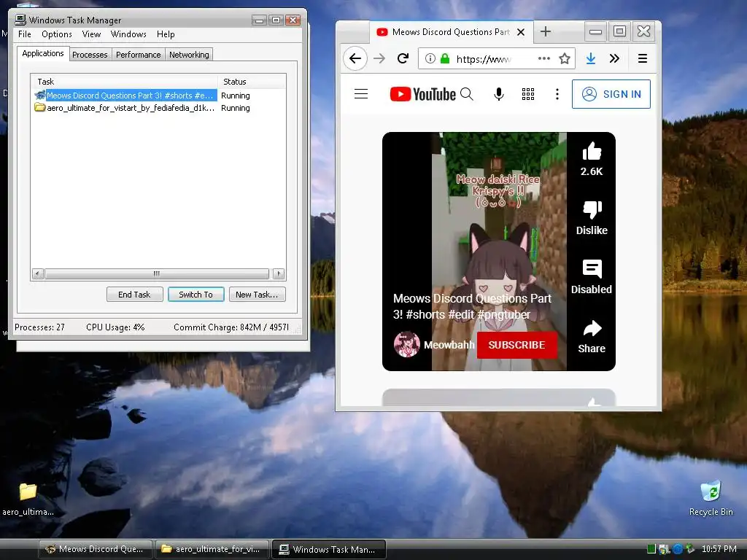Click the End Task button

pyautogui.click(x=135, y=295)
